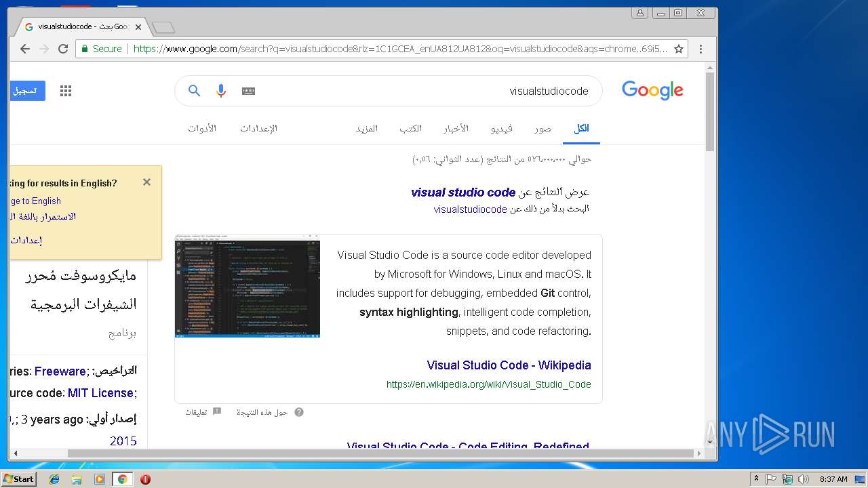Click the 2015 link in knowledge panel
Viewport: 868px width, 488px height.
123,441
